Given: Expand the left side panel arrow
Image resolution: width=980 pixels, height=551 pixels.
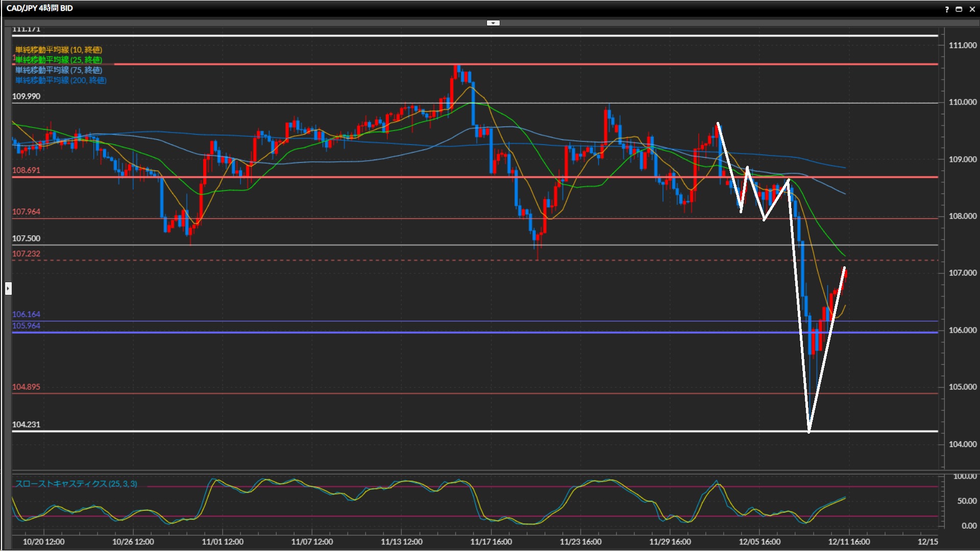Looking at the screenshot, I should coord(8,289).
